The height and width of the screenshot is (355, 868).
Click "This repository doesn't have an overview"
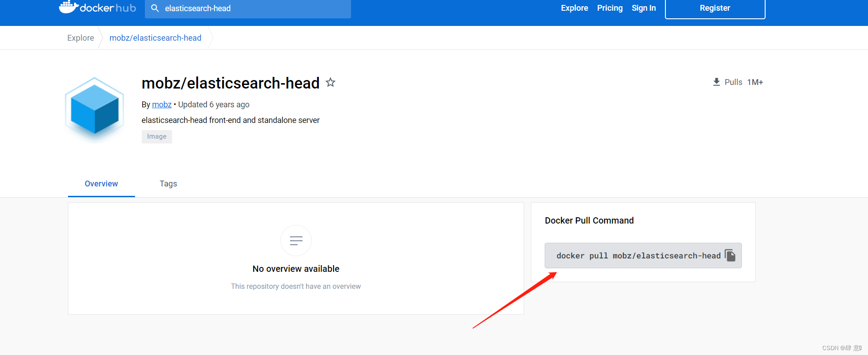(296, 286)
